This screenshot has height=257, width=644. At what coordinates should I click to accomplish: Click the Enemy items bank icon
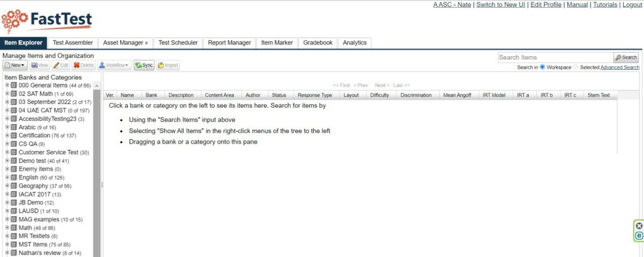click(x=14, y=169)
